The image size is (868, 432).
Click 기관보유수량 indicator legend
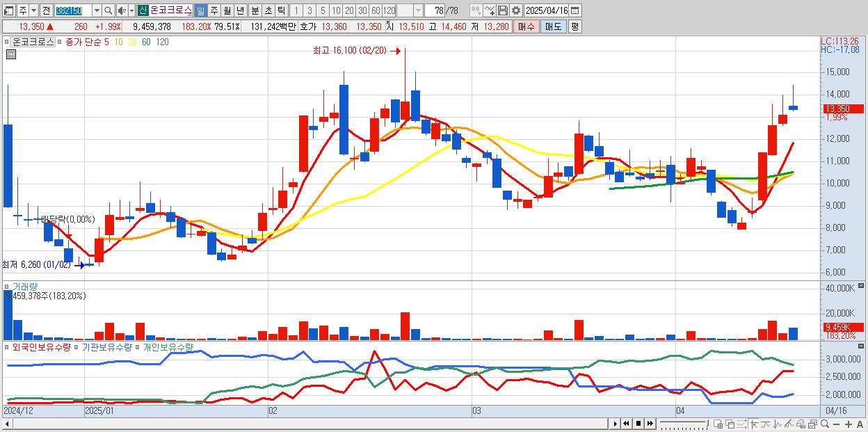click(106, 346)
